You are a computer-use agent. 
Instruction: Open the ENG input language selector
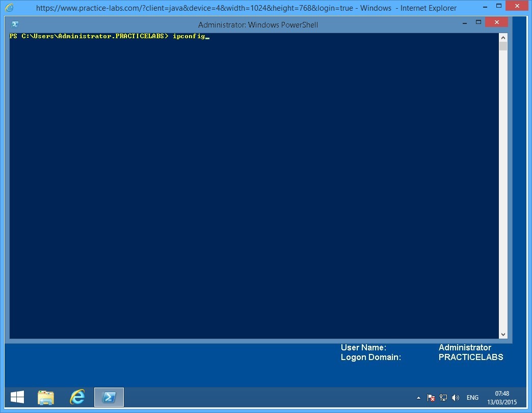pyautogui.click(x=472, y=398)
